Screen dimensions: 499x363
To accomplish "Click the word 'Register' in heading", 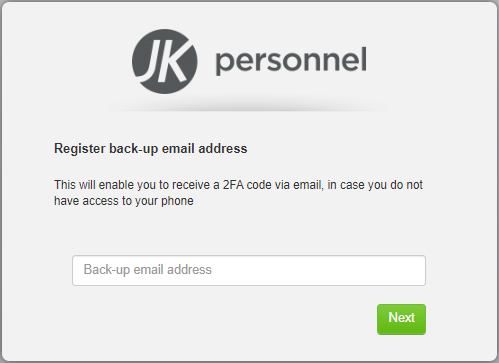I will pyautogui.click(x=80, y=149).
